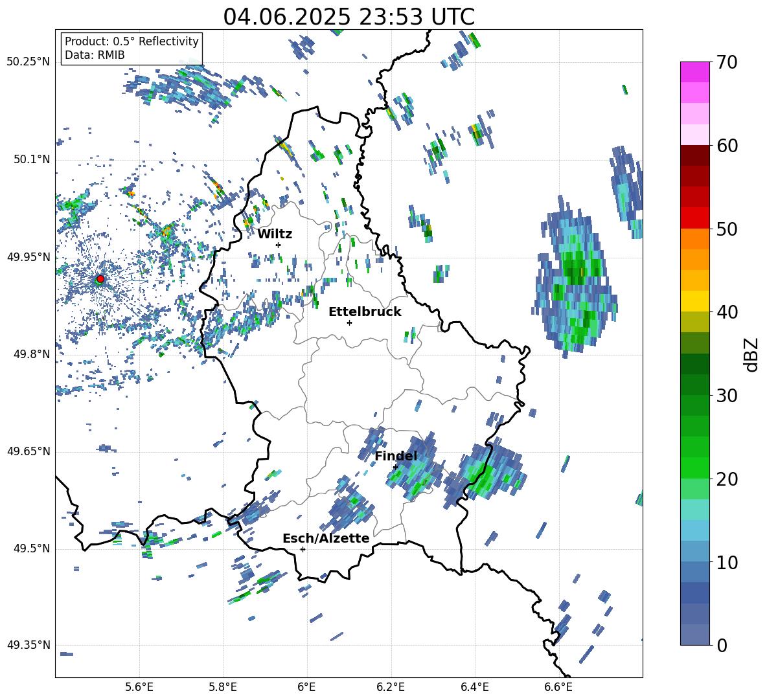This screenshot has height=700, width=767.
Task: Click the dBZ colorbar axis label
Action: [752, 354]
